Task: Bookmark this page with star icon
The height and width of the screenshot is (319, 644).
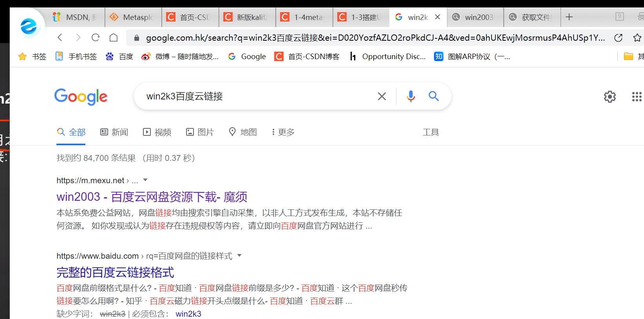Action: (637, 38)
